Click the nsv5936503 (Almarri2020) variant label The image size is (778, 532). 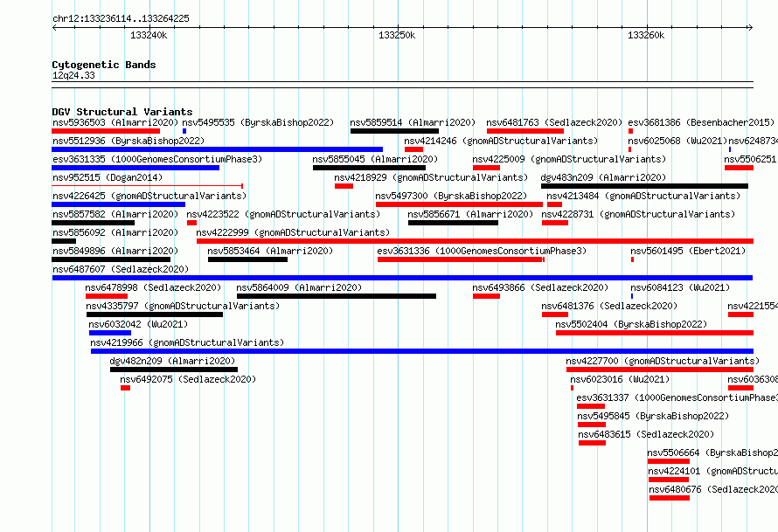click(115, 122)
